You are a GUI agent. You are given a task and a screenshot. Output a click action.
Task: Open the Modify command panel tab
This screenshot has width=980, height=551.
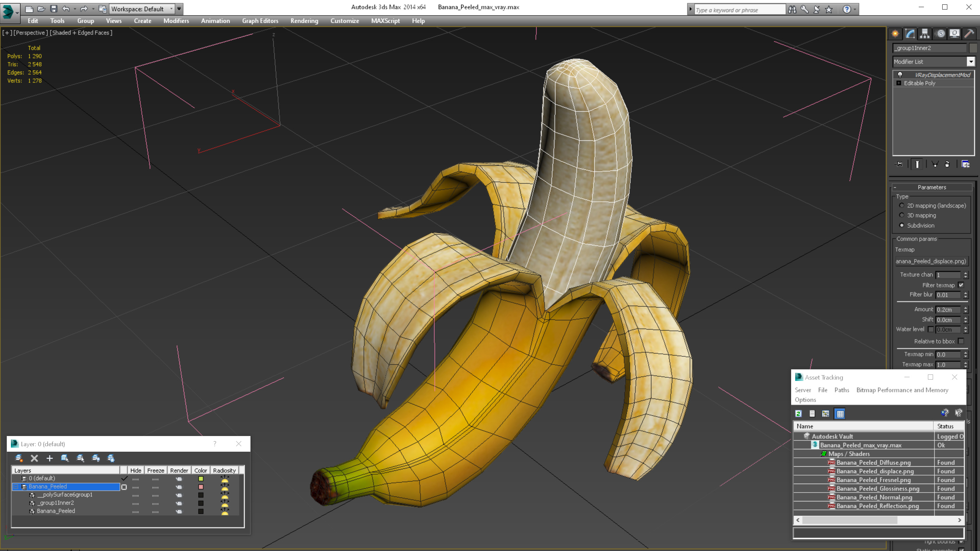[910, 33]
